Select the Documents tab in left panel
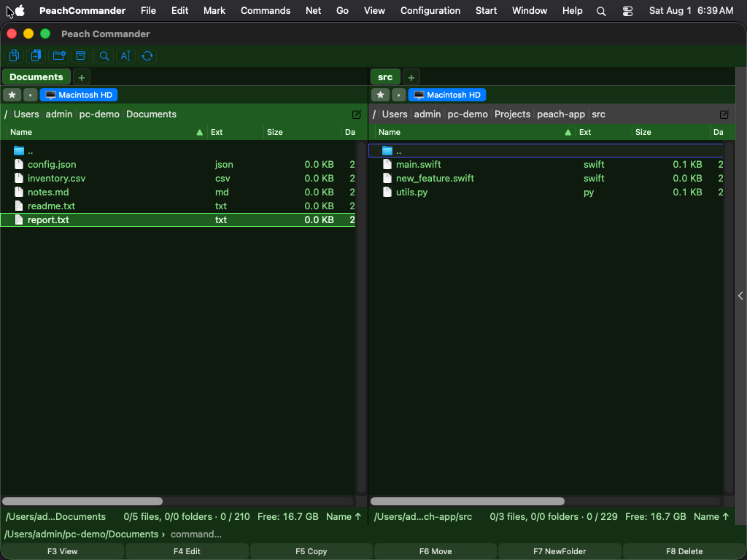This screenshot has width=747, height=560. (36, 77)
